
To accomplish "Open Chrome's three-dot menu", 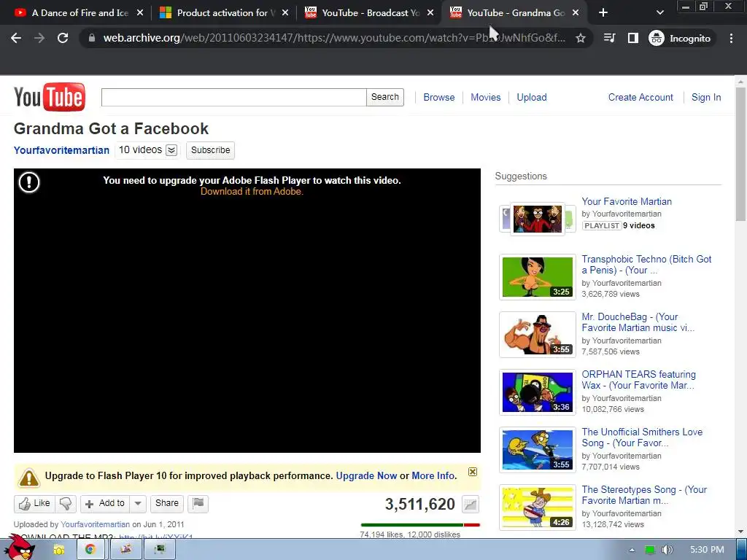I will pyautogui.click(x=731, y=38).
